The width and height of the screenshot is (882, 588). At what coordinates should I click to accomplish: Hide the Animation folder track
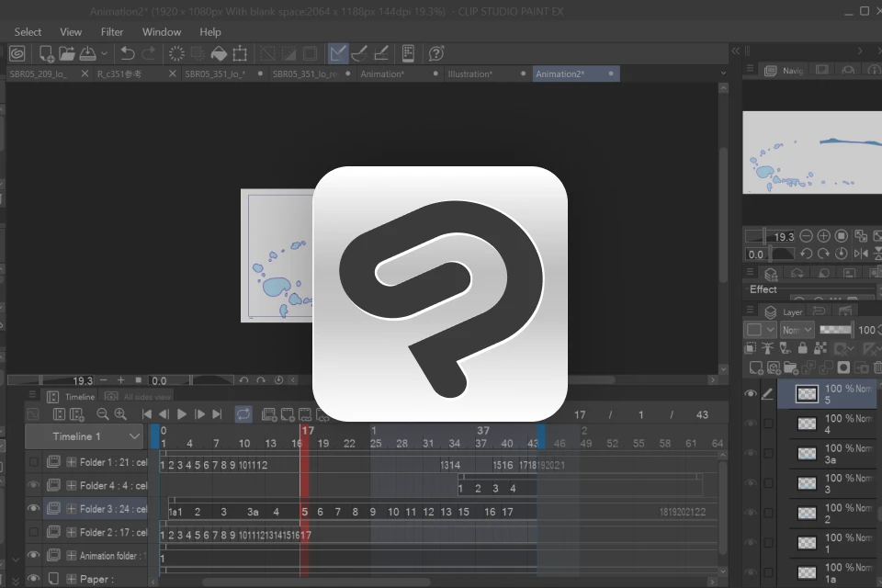tap(34, 555)
